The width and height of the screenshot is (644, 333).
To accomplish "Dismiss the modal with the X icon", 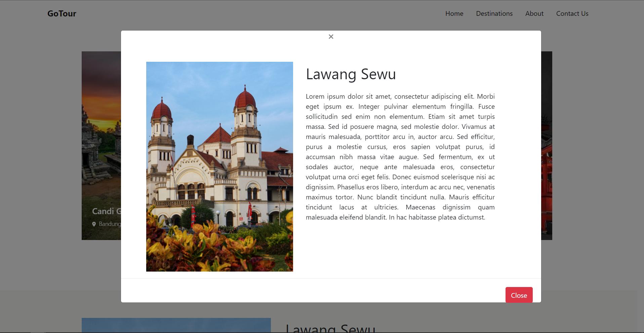I will pyautogui.click(x=331, y=37).
